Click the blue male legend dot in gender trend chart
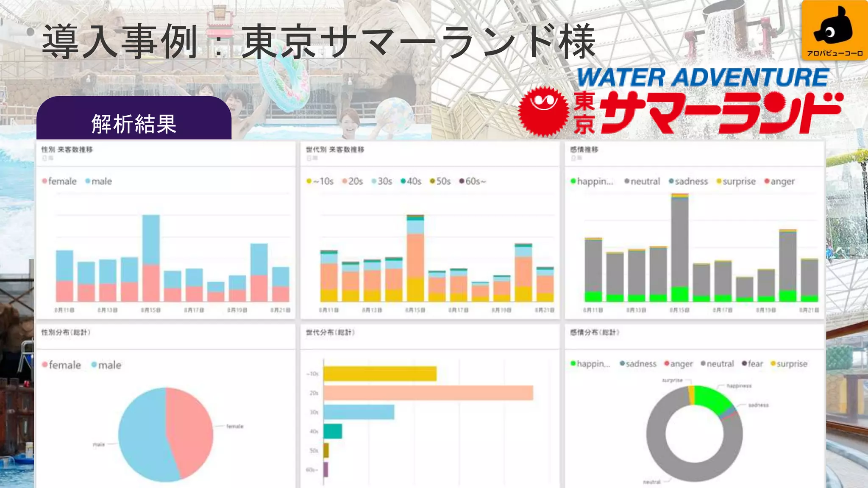Screen dimensions: 868x488 coord(88,181)
